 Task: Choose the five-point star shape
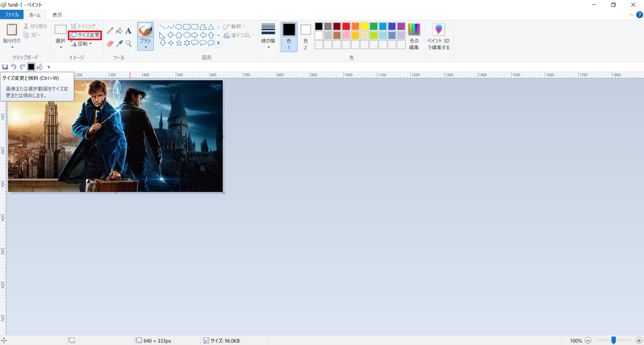coord(178,43)
